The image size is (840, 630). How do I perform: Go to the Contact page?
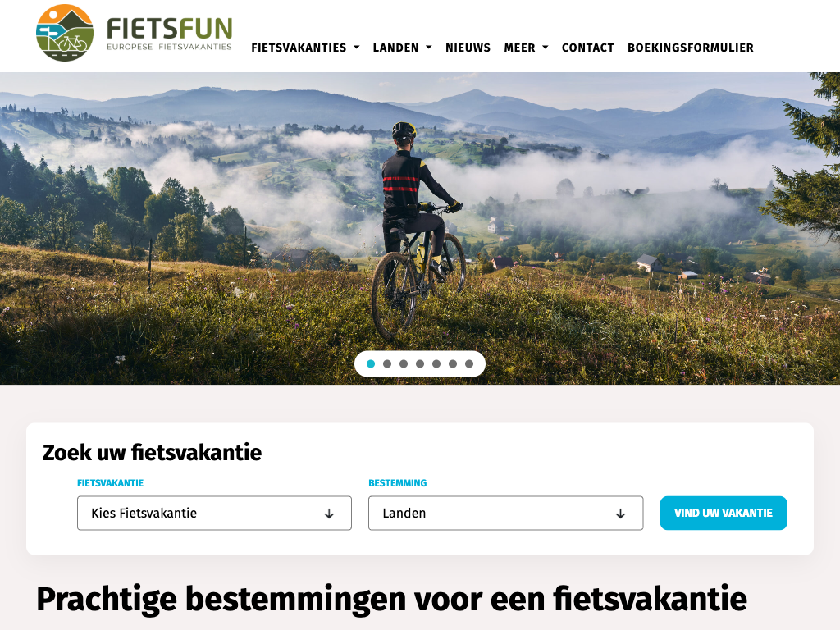pyautogui.click(x=587, y=48)
